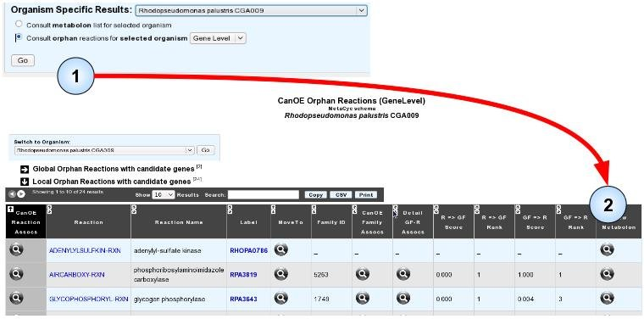Image resolution: width=644 pixels, height=319 pixels.
Task: Open RPA3819 label link
Action: pos(243,275)
